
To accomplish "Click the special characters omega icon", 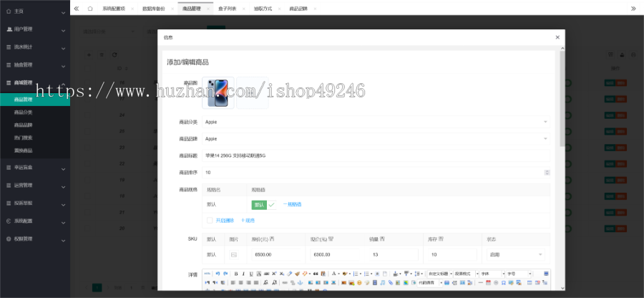I will (x=504, y=282).
